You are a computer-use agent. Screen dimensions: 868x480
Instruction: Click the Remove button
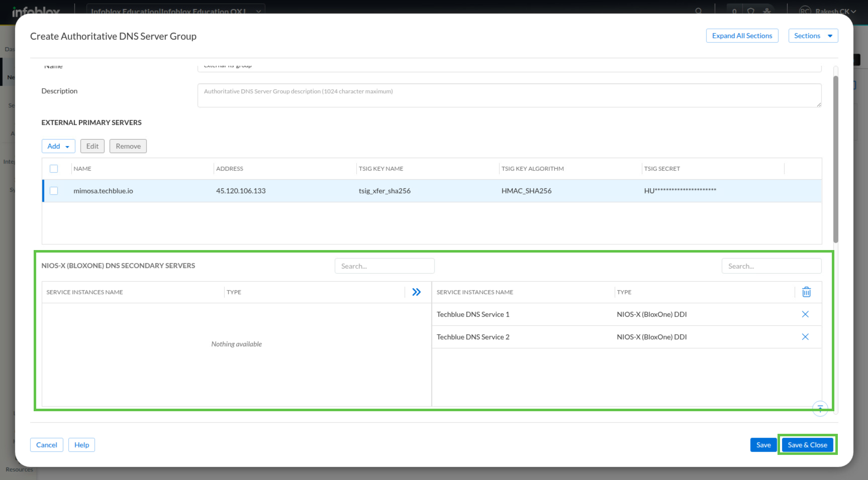128,146
